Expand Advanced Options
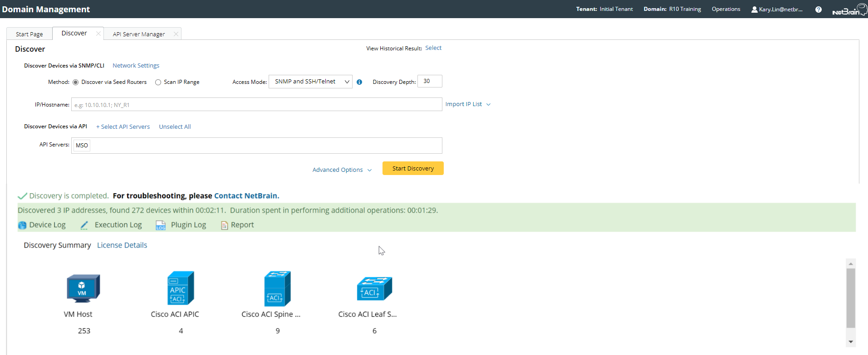 point(342,170)
